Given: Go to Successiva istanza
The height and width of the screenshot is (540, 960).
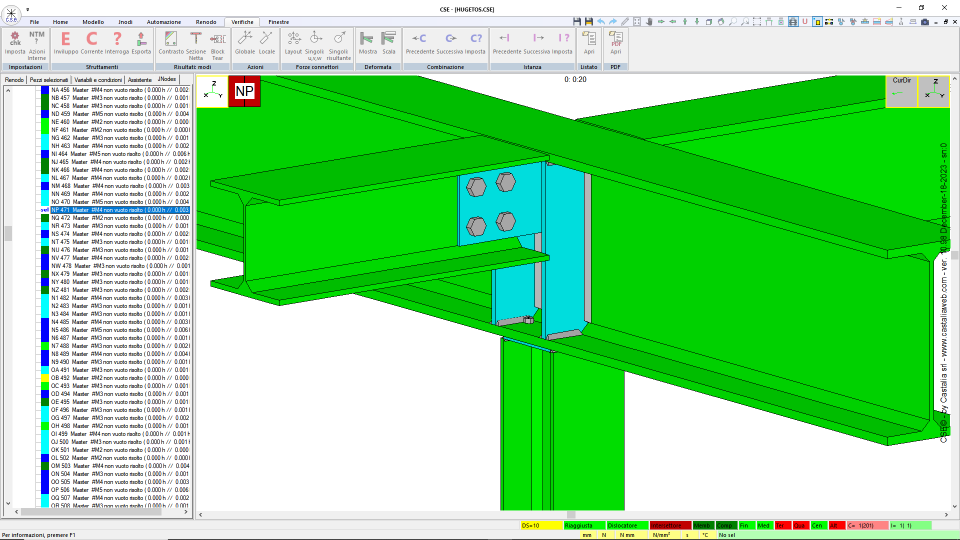Looking at the screenshot, I should [537, 43].
